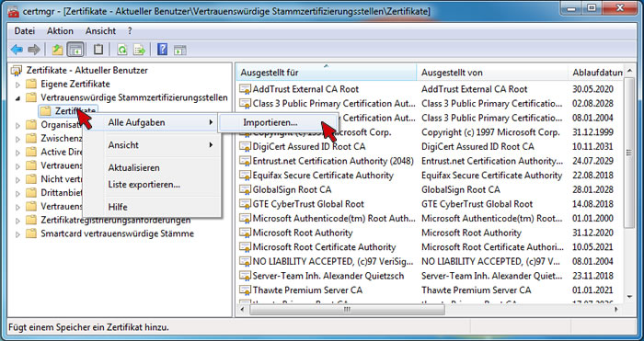This screenshot has height=341, width=644.
Task: Click the Refresh toolbar icon
Action: 122,50
